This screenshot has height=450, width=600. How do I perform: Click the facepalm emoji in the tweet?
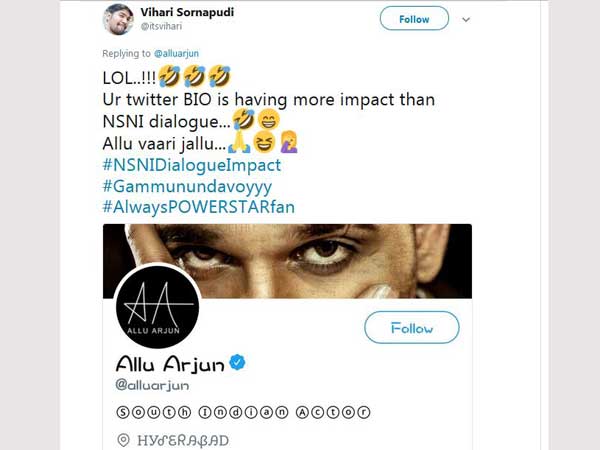(289, 142)
